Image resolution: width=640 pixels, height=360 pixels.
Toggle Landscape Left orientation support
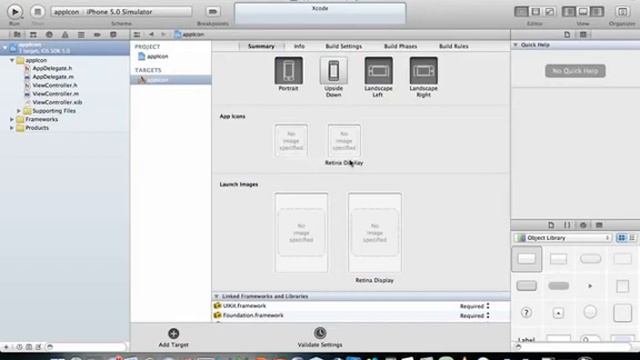(378, 71)
